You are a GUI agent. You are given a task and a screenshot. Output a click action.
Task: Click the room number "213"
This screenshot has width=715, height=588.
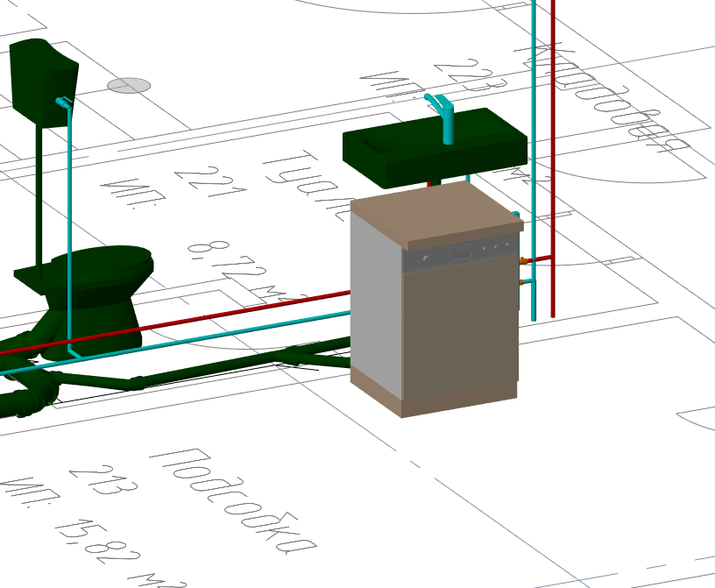[x=103, y=479]
